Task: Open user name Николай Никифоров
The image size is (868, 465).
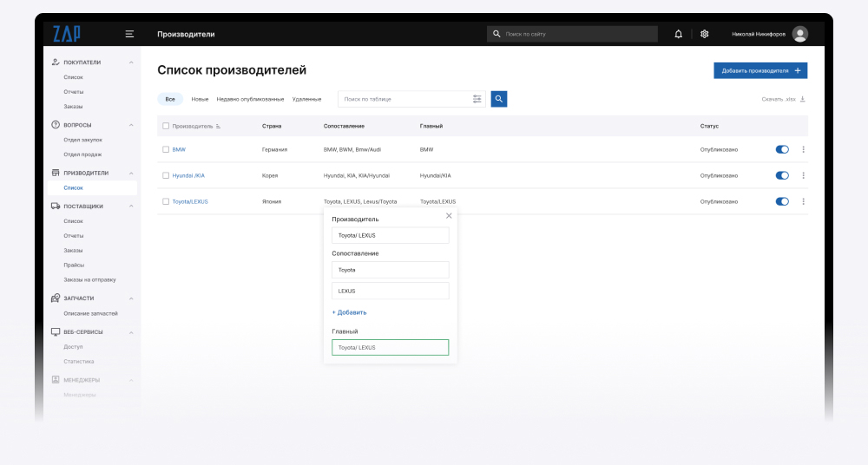Action: [759, 34]
